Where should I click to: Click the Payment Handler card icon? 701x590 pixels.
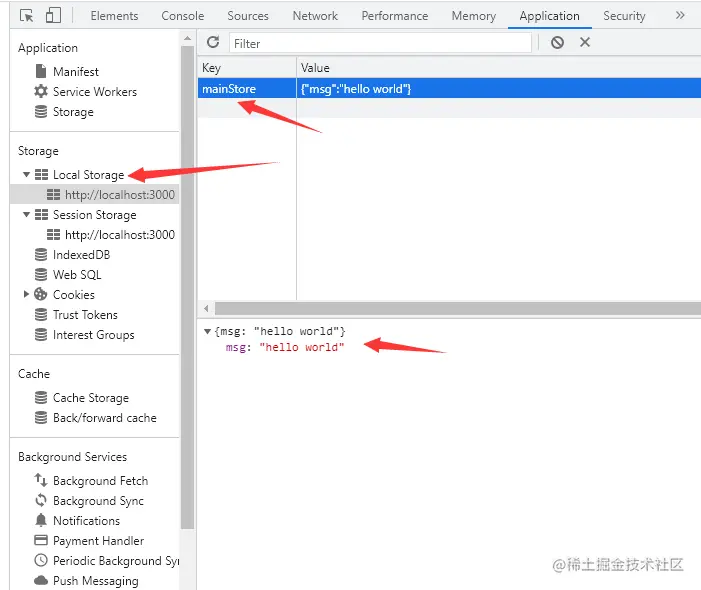coord(41,540)
